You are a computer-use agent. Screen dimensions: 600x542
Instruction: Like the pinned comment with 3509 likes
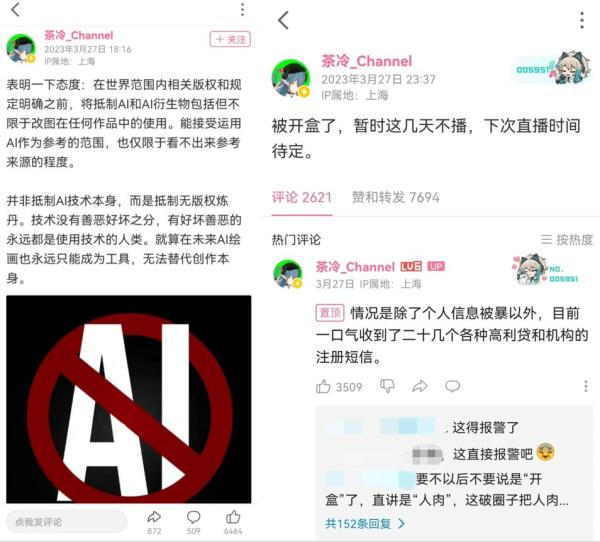coord(323,387)
